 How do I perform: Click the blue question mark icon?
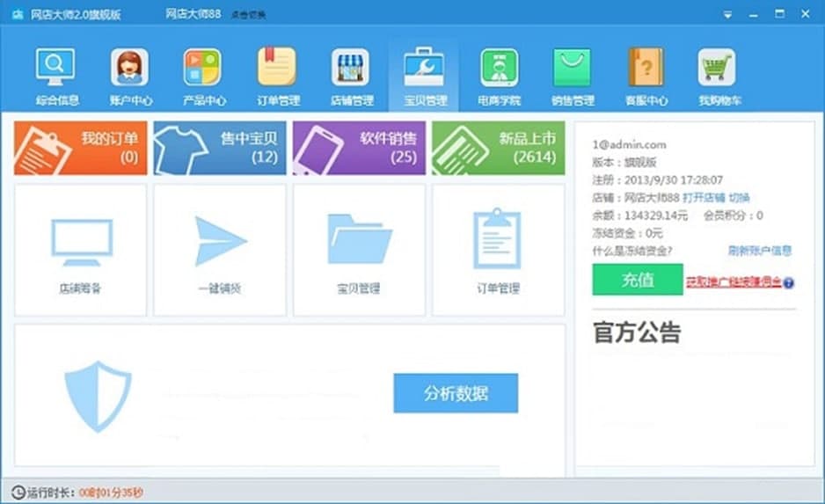788,283
